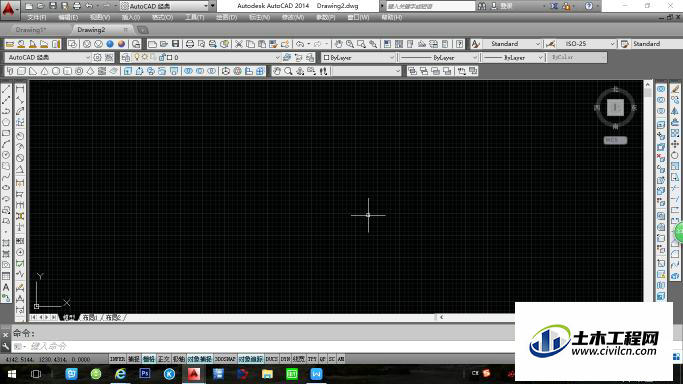
Task: Select the Pan hand tool icon
Action: 338,44
